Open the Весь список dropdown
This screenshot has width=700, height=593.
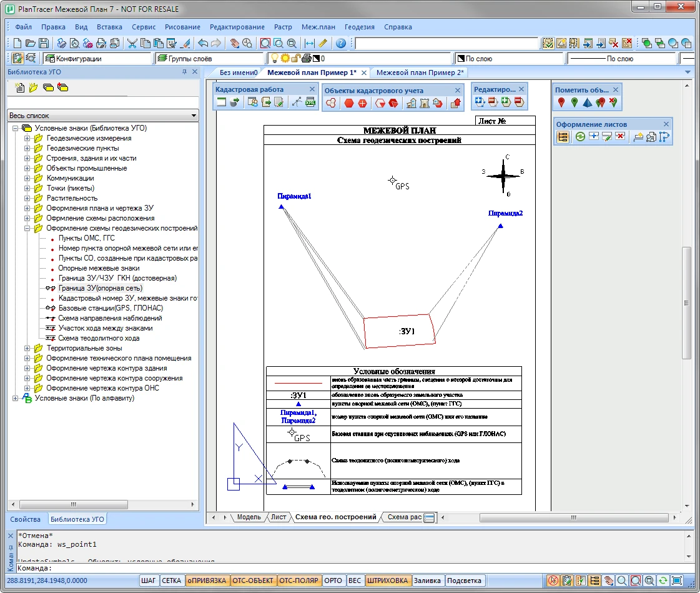(194, 116)
